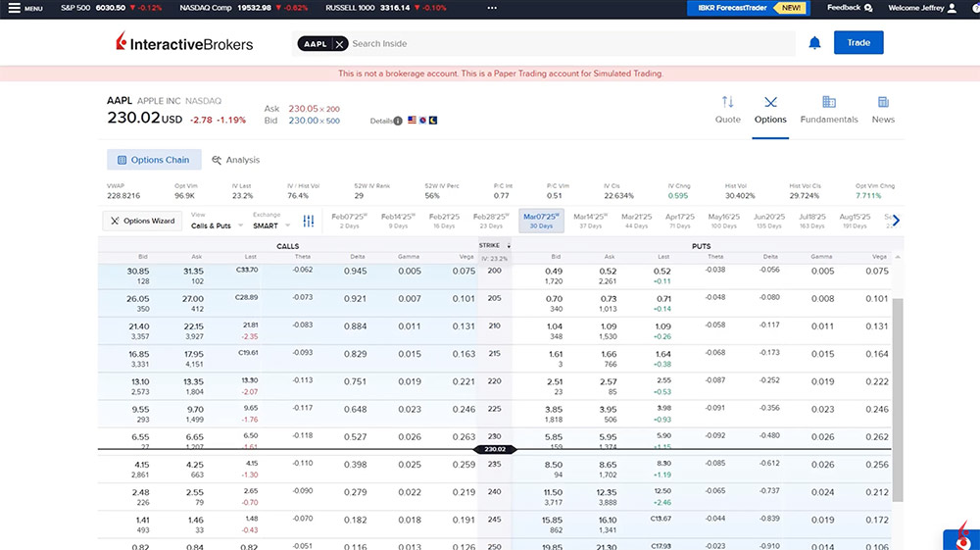Viewport: 980px width, 550px height.
Task: Open the Fundamentals tab
Action: click(829, 110)
